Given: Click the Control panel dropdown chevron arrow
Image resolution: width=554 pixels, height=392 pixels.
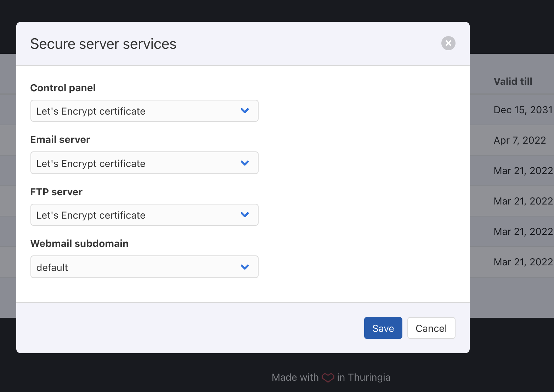Looking at the screenshot, I should [245, 111].
